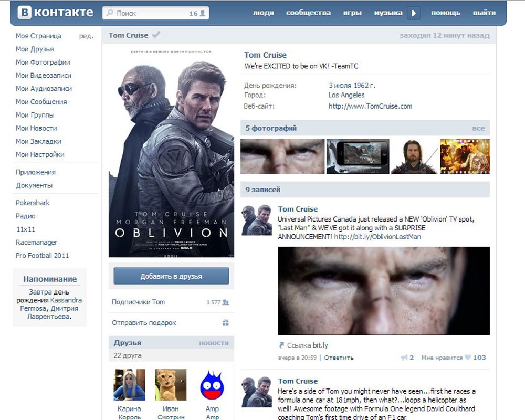Launch Pokershark app from sidebar
This screenshot has height=420, width=525.
click(x=33, y=203)
